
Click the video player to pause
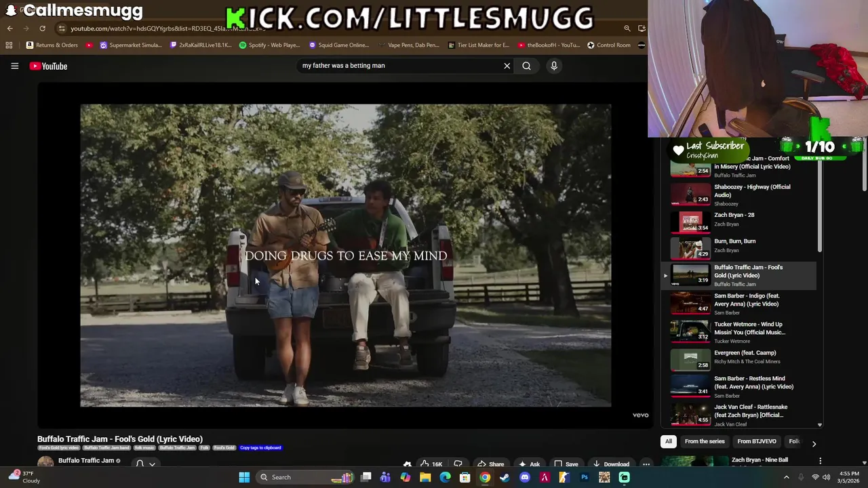tap(345, 256)
